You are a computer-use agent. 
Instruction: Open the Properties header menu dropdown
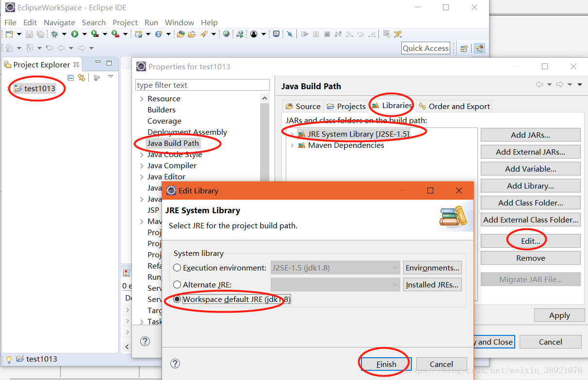point(580,85)
